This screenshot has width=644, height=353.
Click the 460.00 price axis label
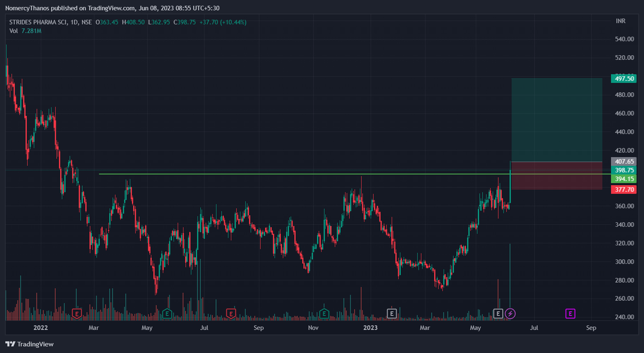point(624,114)
